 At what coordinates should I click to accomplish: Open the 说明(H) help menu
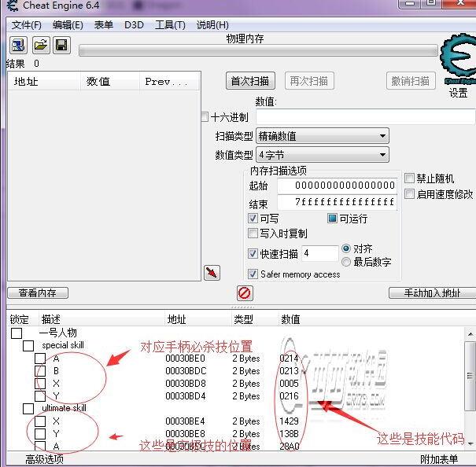tap(212, 25)
